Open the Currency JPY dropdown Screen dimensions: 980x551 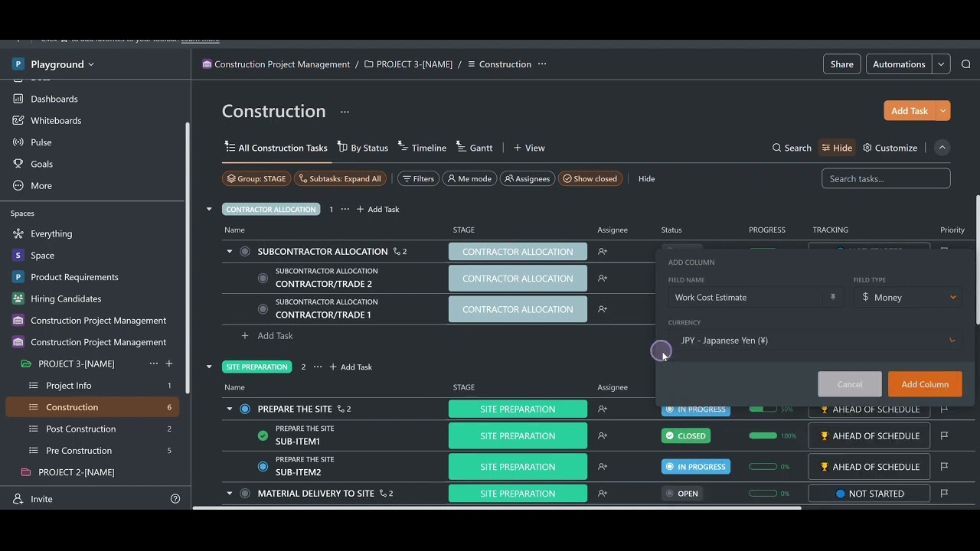coord(815,341)
